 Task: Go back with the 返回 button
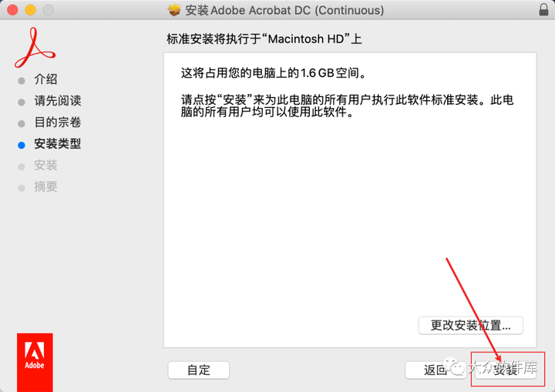click(436, 370)
